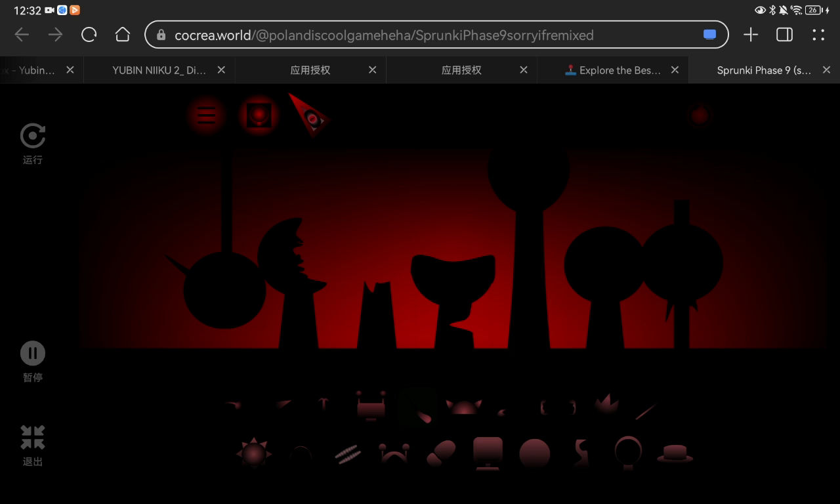The image size is (840, 504).
Task: Open the browser tab overview panel
Action: (785, 35)
